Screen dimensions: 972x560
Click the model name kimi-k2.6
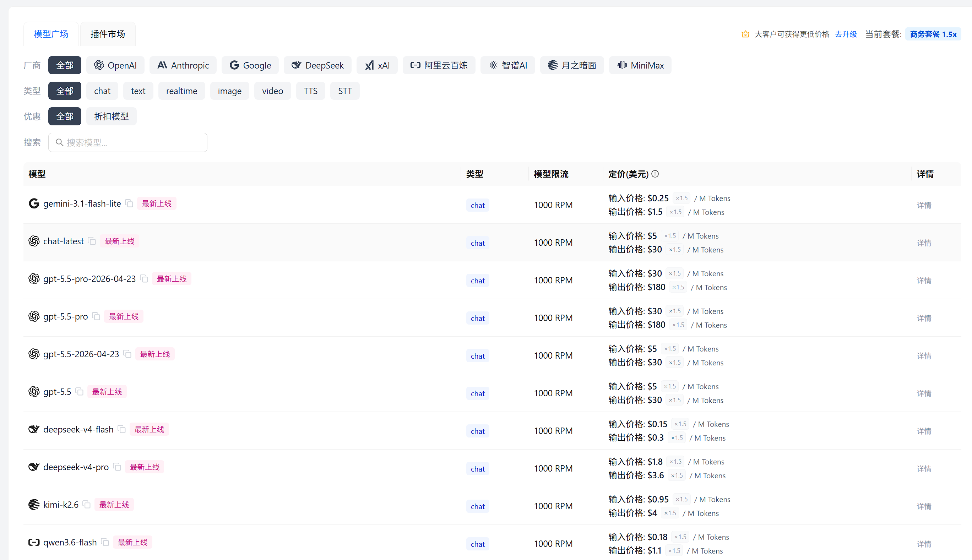coord(61,505)
